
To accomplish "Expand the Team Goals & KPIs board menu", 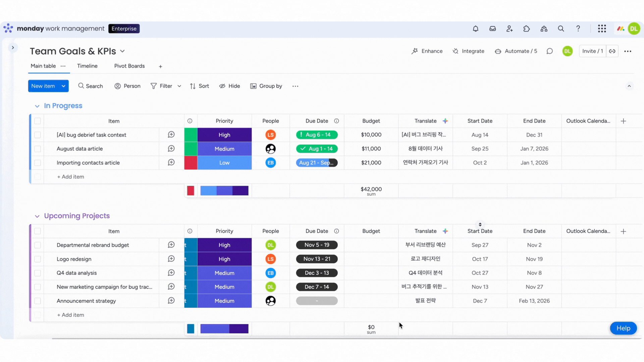I will pyautogui.click(x=122, y=51).
